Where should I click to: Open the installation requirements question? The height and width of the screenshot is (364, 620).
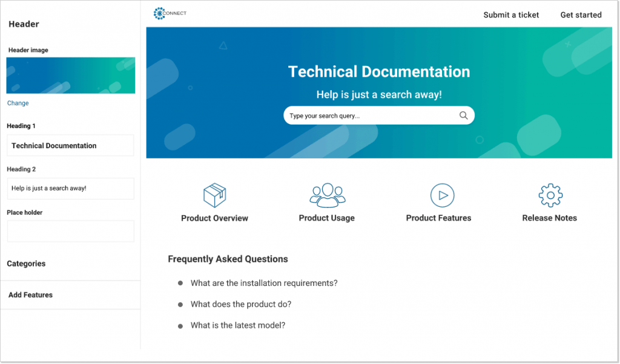pyautogui.click(x=264, y=282)
